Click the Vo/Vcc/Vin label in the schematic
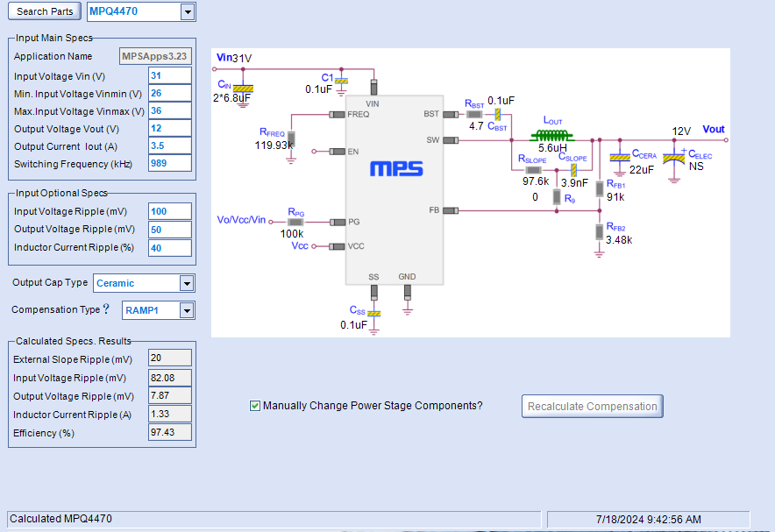775x532 pixels. click(241, 220)
